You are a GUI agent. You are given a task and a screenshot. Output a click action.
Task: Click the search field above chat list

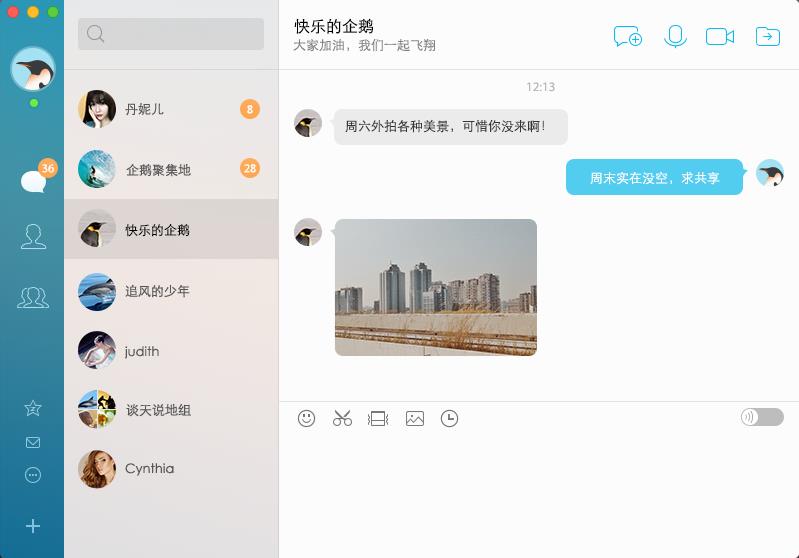pos(171,34)
